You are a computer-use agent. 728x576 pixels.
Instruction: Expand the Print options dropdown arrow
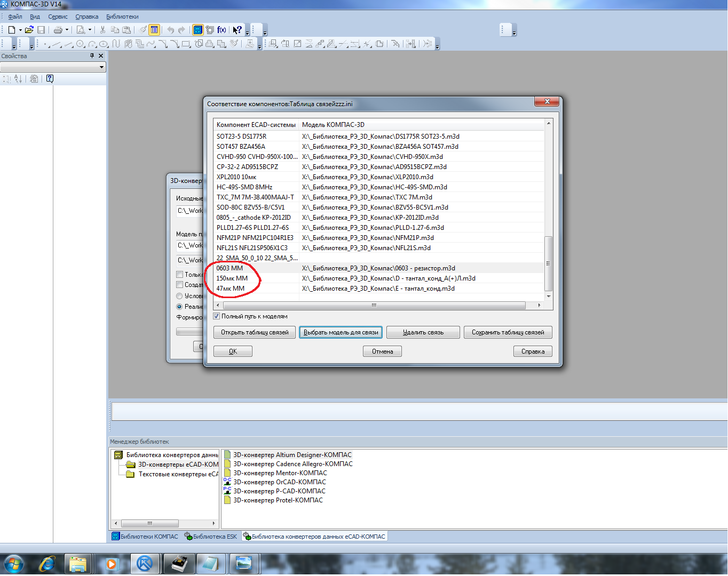click(67, 30)
